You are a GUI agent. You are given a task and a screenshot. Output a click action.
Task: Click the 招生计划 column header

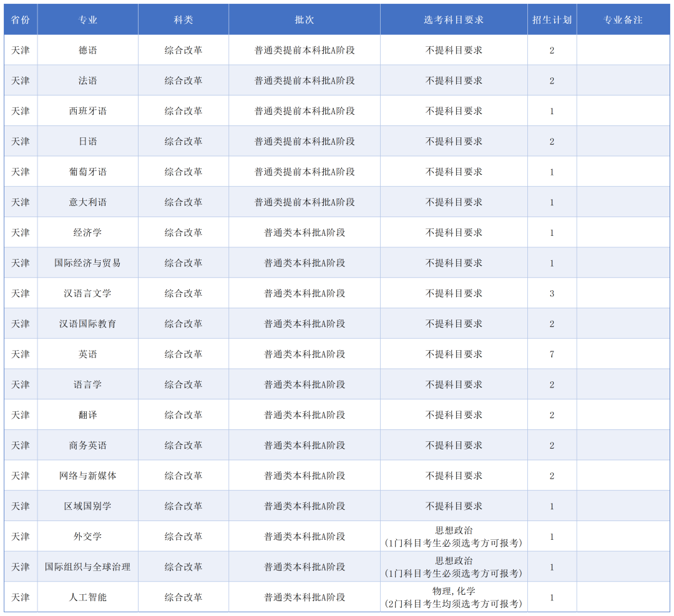tap(552, 20)
